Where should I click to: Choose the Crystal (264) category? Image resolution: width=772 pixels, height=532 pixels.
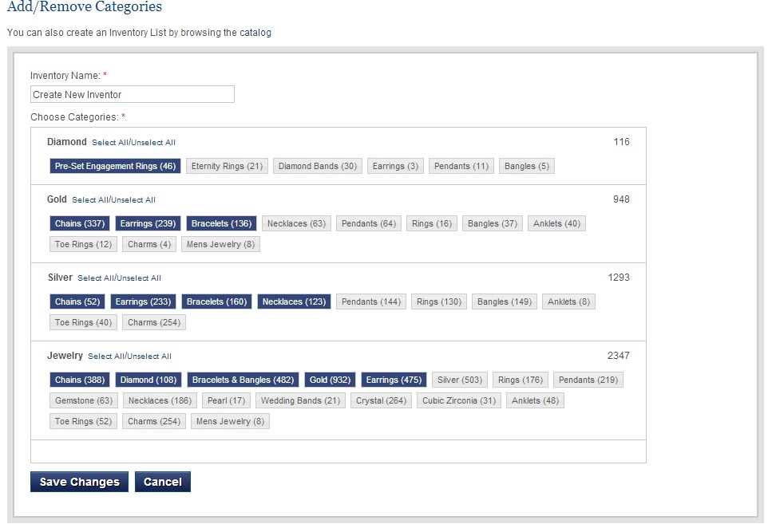point(381,400)
